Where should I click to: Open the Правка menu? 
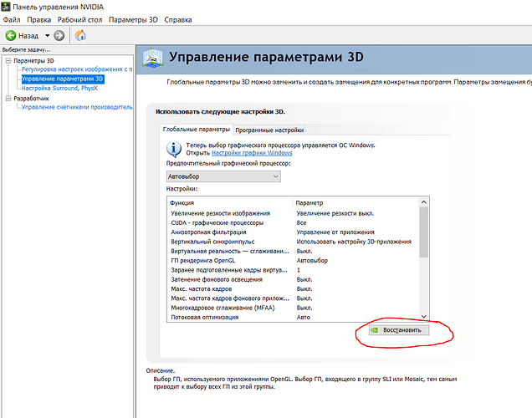click(x=39, y=20)
